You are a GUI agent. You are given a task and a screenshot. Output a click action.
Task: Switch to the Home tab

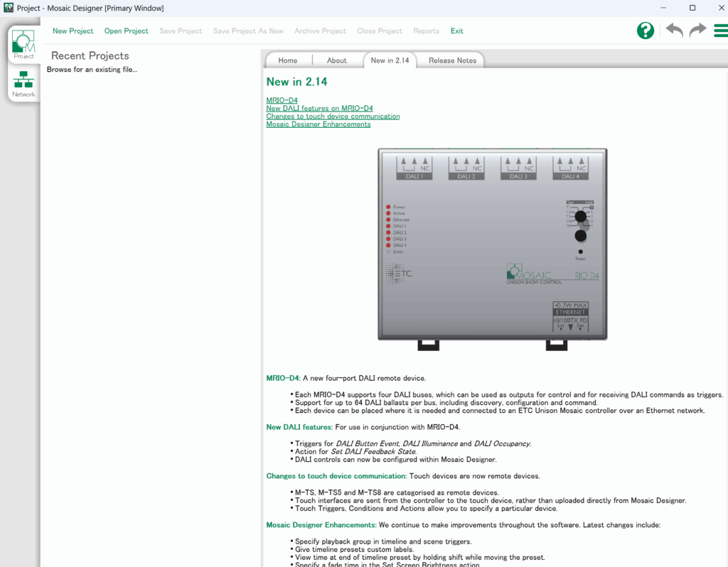pos(288,60)
